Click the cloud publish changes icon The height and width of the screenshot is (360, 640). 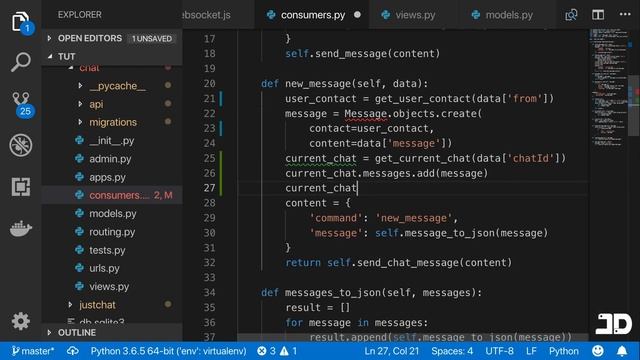pyautogui.click(x=73, y=351)
